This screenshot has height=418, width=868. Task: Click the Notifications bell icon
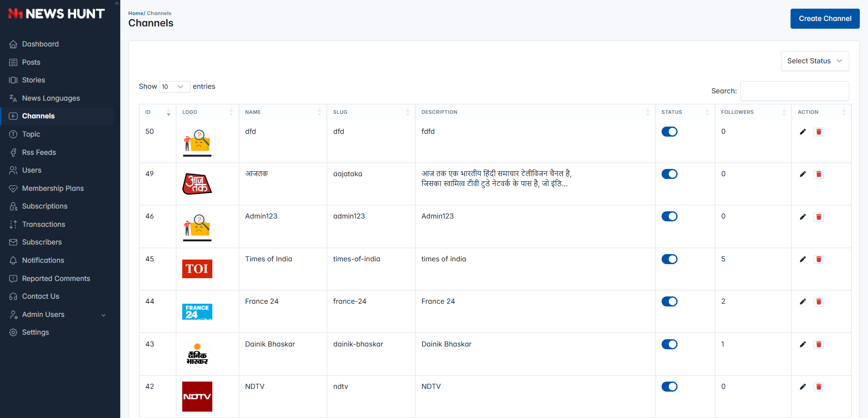[13, 260]
